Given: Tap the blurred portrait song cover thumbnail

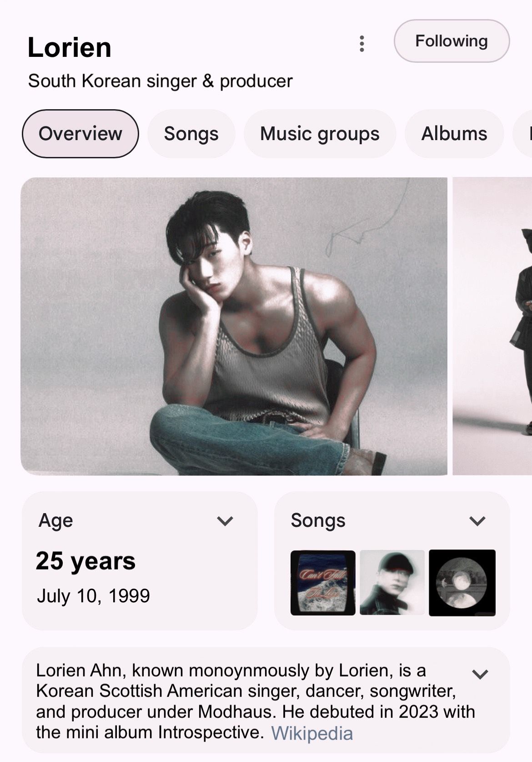Looking at the screenshot, I should tap(392, 583).
